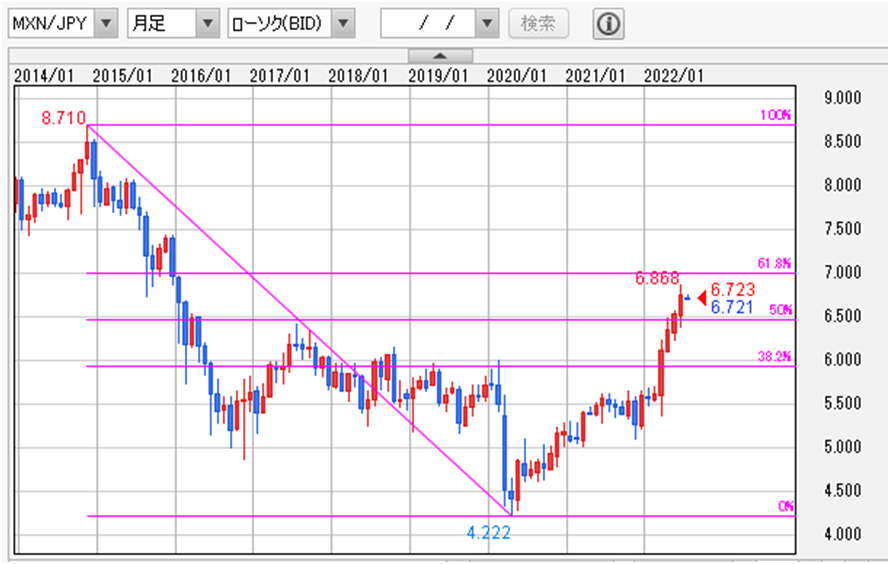Screen dimensions: 890x564
Task: Click the date input field
Action: pyautogui.click(x=428, y=23)
